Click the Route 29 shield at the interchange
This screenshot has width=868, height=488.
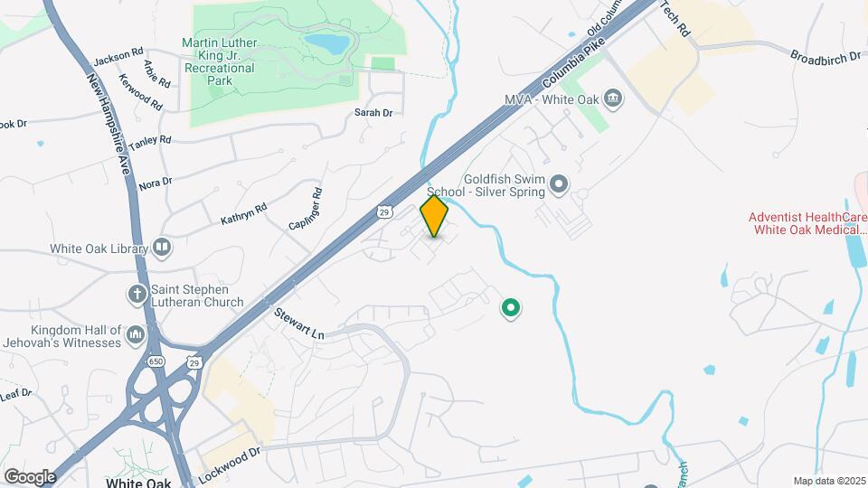tap(194, 363)
